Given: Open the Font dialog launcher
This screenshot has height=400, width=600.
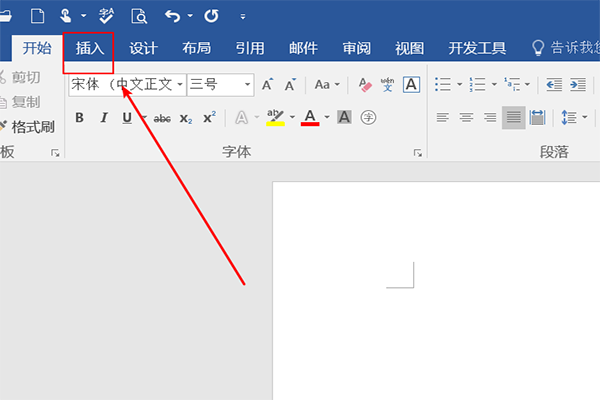Looking at the screenshot, I should coord(418,153).
